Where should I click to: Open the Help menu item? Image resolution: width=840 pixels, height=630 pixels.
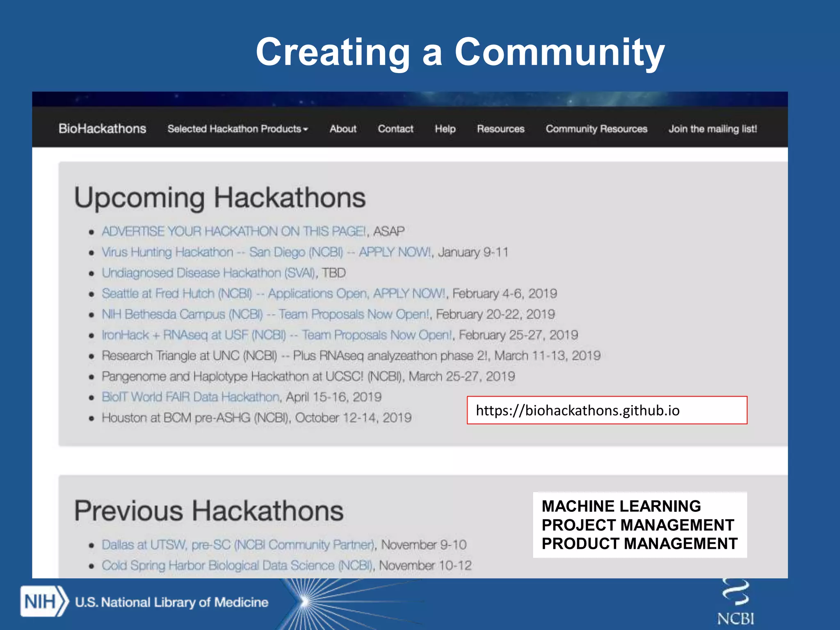(x=445, y=129)
